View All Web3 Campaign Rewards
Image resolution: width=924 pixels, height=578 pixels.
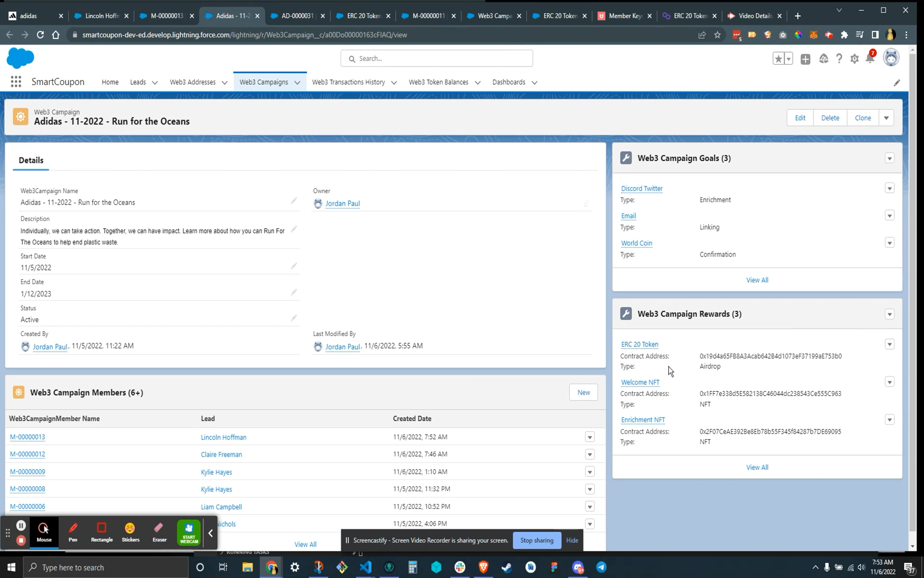point(757,467)
